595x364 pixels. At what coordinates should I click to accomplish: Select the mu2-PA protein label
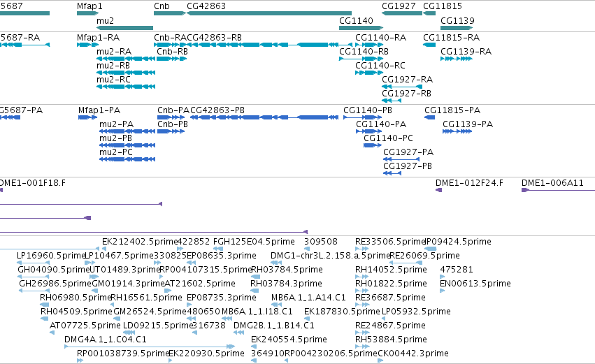(x=117, y=124)
